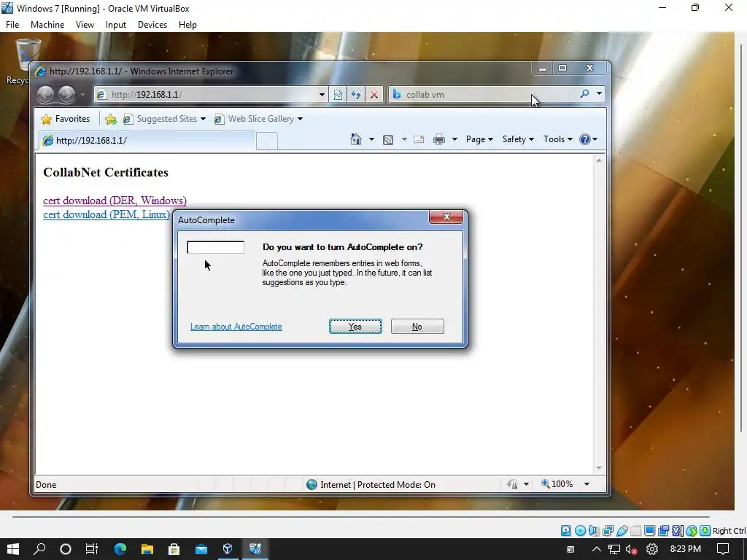Click the blue Help question mark icon
The width and height of the screenshot is (747, 560).
[x=584, y=139]
